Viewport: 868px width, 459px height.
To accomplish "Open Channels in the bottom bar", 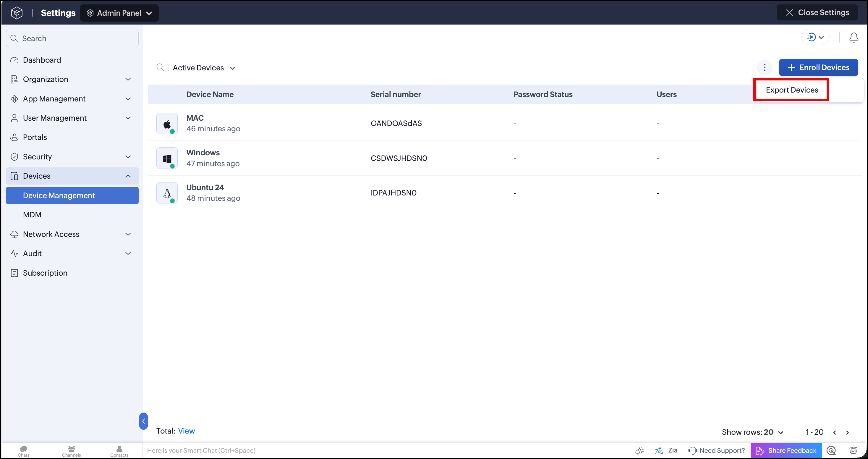I will pos(72,451).
